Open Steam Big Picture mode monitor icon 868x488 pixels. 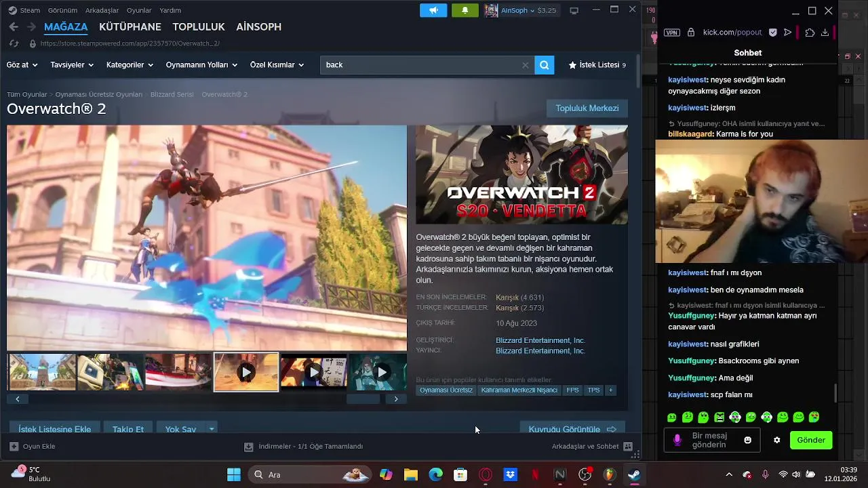574,10
